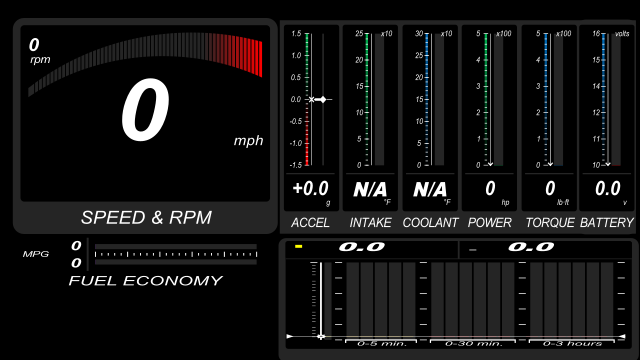Image resolution: width=640 pixels, height=360 pixels.
Task: Click the POWER gauge pointer arrow
Action: 490,164
